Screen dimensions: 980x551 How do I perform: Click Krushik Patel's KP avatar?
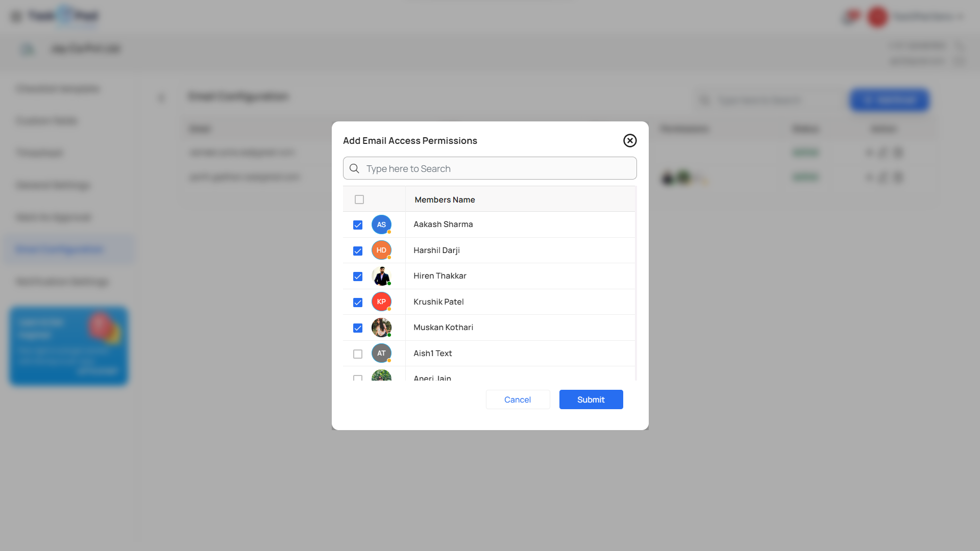click(x=381, y=302)
